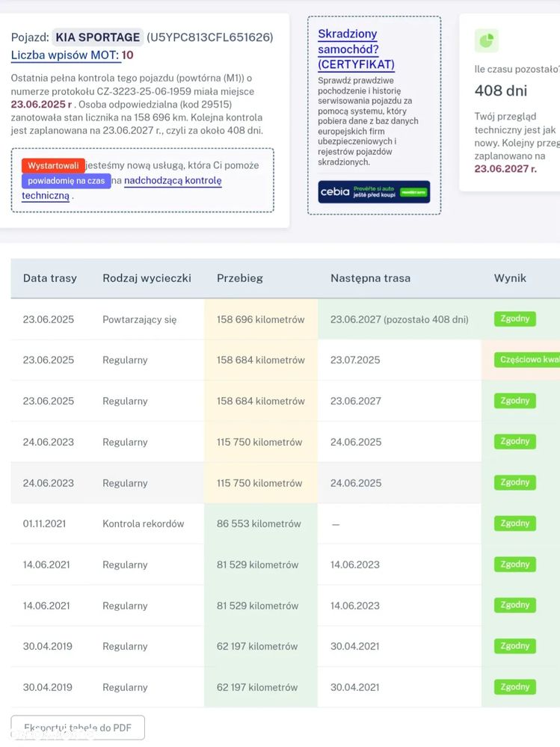Click the Rodzaj wycieczki column header
This screenshot has height=747, width=560.
coord(147,278)
